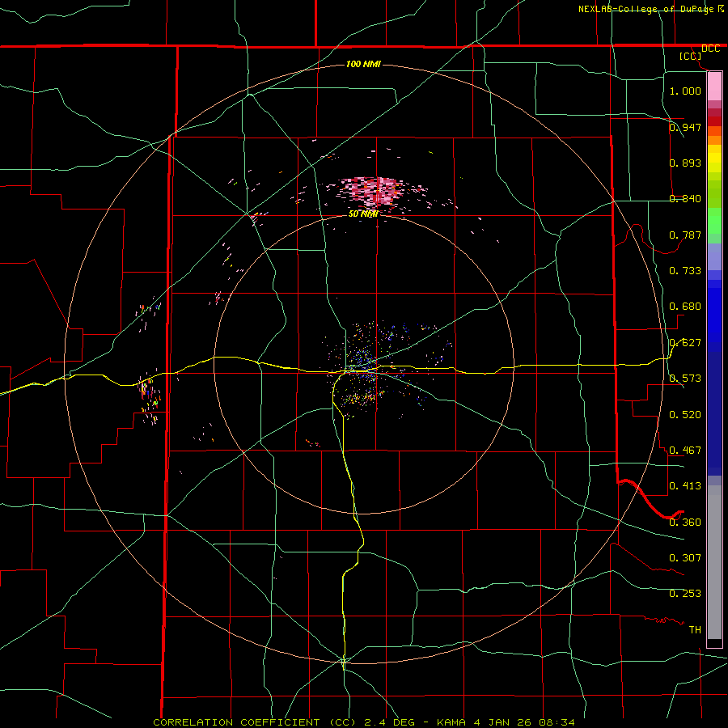The width and height of the screenshot is (728, 728).
Task: Click the TH threshold label on the legend
Action: (695, 630)
